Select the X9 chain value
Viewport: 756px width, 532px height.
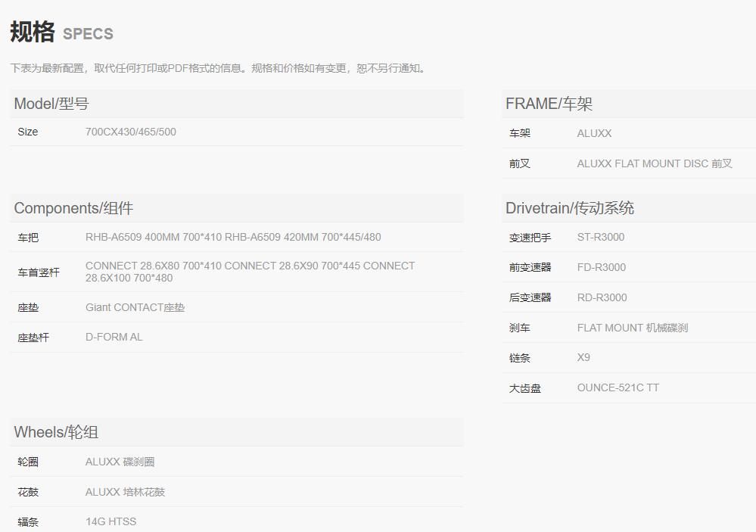(583, 357)
